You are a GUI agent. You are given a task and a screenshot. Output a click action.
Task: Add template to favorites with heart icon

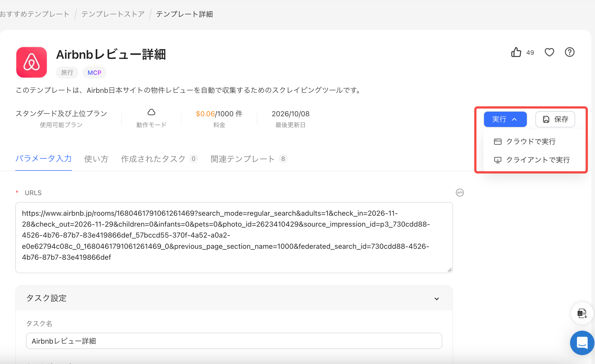coord(549,52)
